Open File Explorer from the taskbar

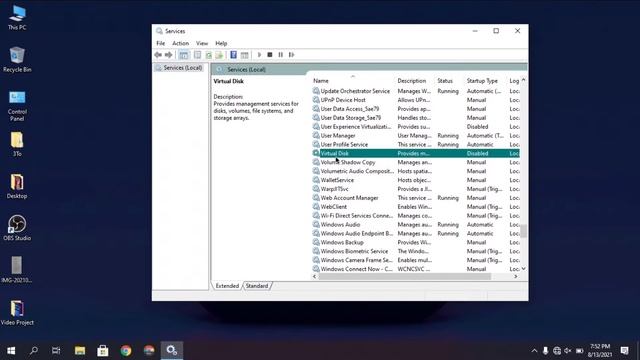click(x=80, y=350)
